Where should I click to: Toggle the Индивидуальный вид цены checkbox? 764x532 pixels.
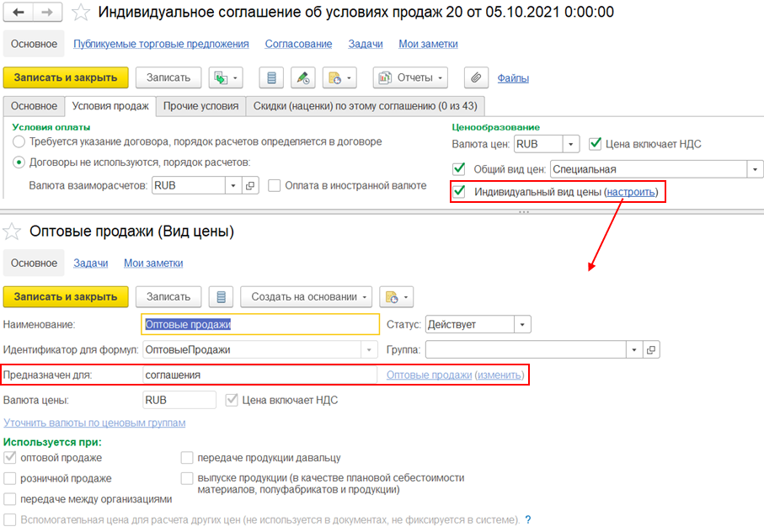tap(459, 192)
